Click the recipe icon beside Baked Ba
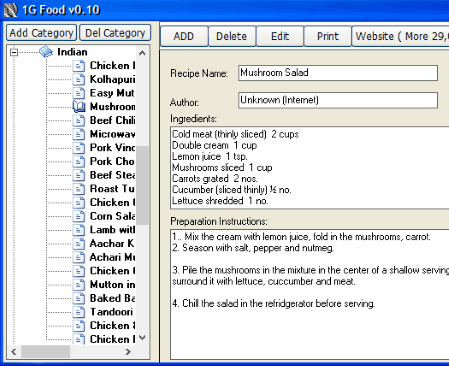Viewport: 449px width, 366px height. [x=79, y=298]
